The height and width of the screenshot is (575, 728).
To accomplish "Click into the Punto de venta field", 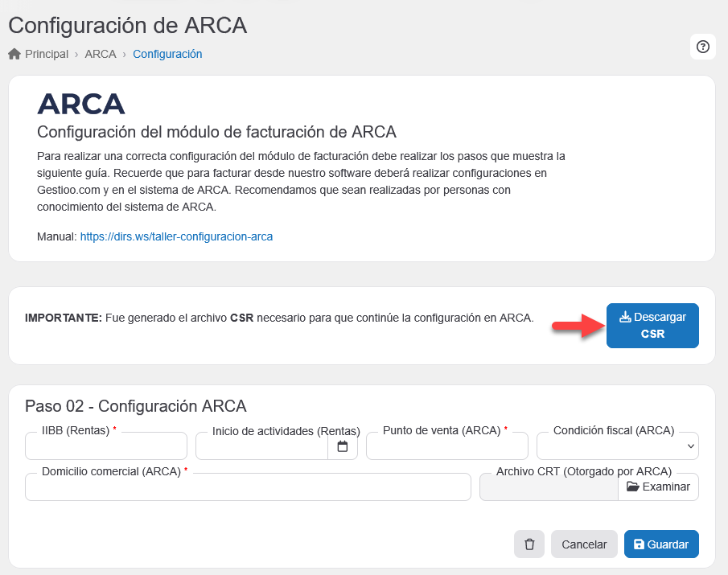I will tap(446, 446).
